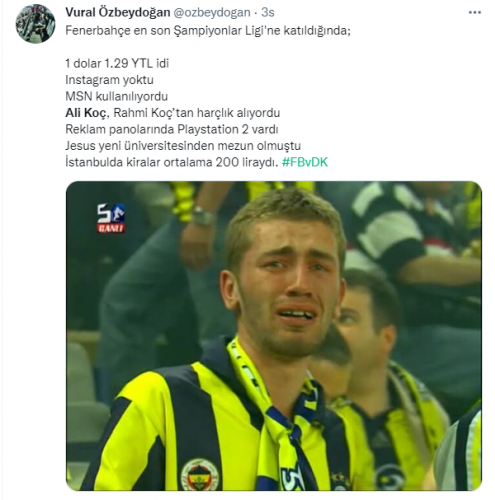The image size is (495, 500).
Task: Click the bold Ali Koç text
Action: coord(86,113)
